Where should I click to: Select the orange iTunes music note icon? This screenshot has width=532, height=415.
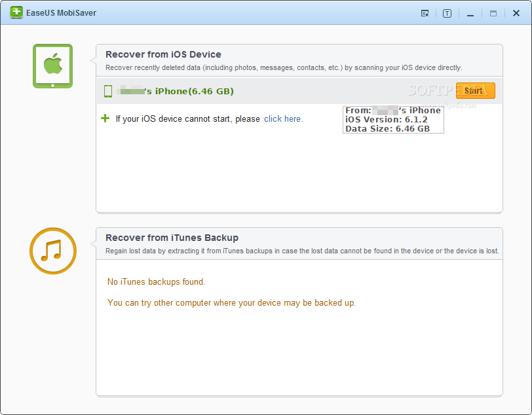[x=53, y=251]
